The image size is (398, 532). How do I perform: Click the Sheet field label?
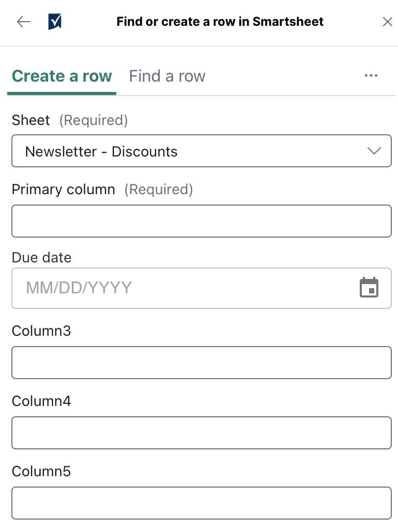coord(30,120)
